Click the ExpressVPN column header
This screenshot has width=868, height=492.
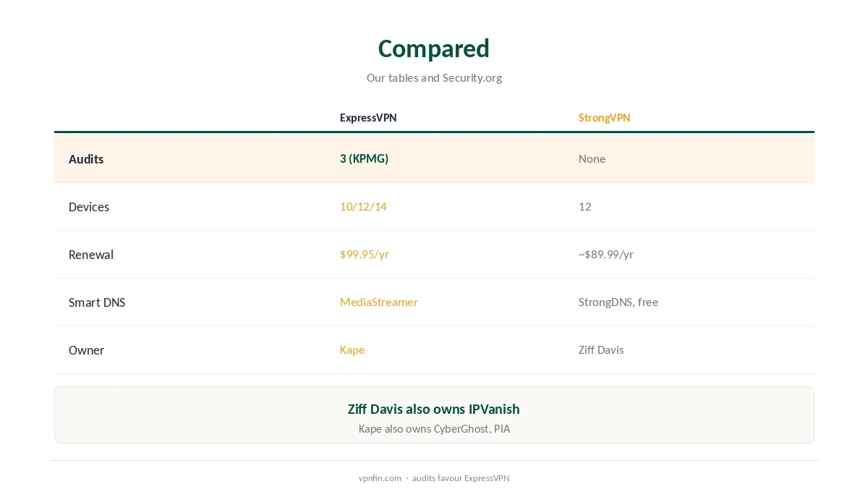(x=368, y=118)
